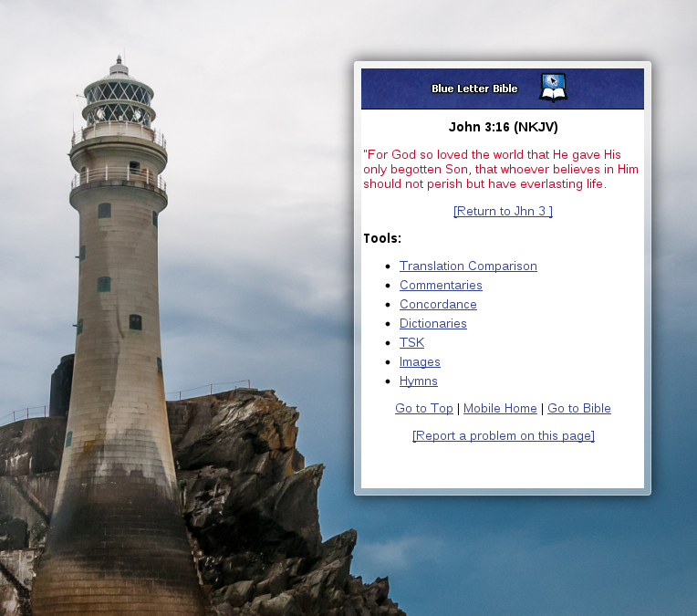Open the Concordance link
Image resolution: width=697 pixels, height=616 pixels.
click(438, 304)
